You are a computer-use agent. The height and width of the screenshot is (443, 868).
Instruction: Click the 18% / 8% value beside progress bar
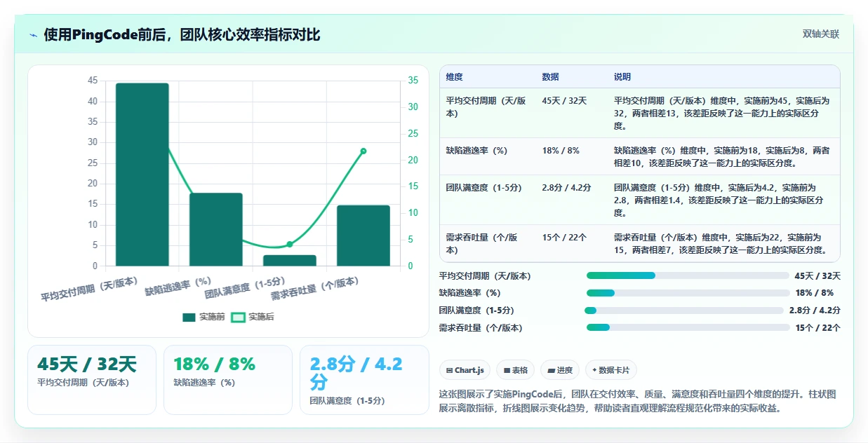[814, 293]
